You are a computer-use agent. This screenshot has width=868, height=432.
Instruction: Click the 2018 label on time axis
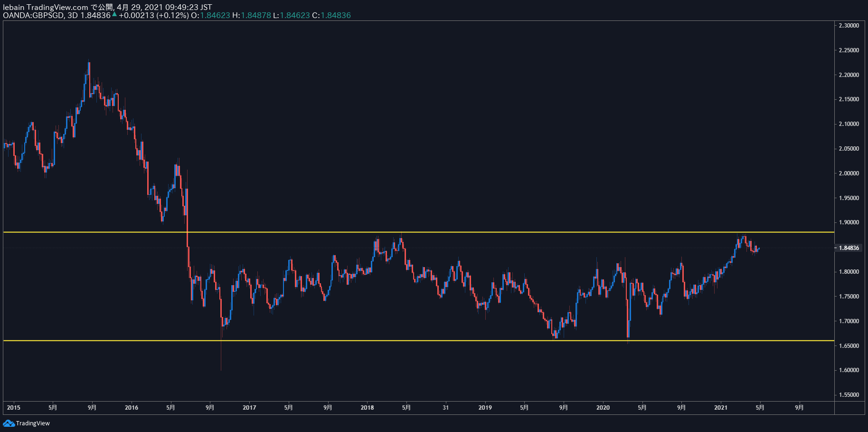pos(367,408)
